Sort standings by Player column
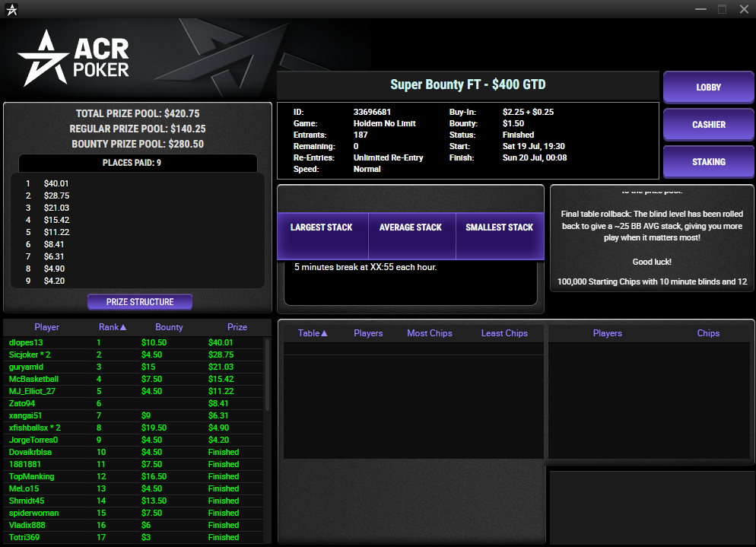 click(x=46, y=327)
